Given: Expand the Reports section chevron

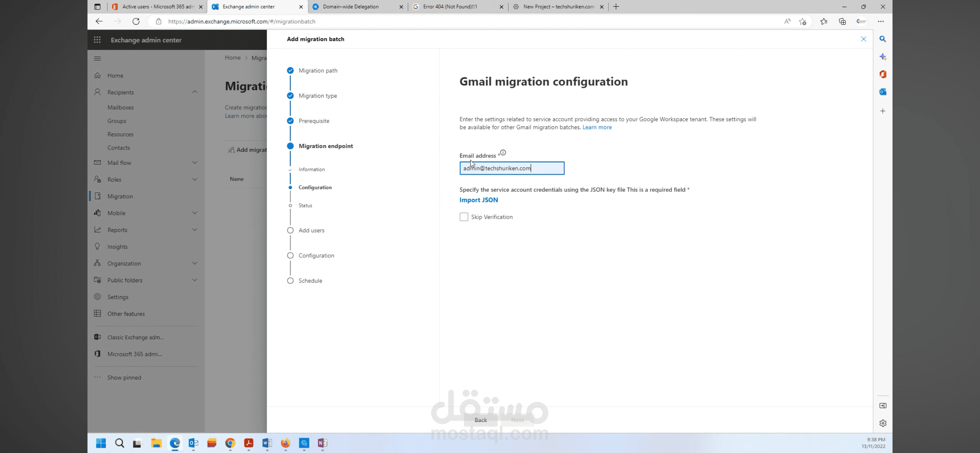Looking at the screenshot, I should (x=195, y=230).
